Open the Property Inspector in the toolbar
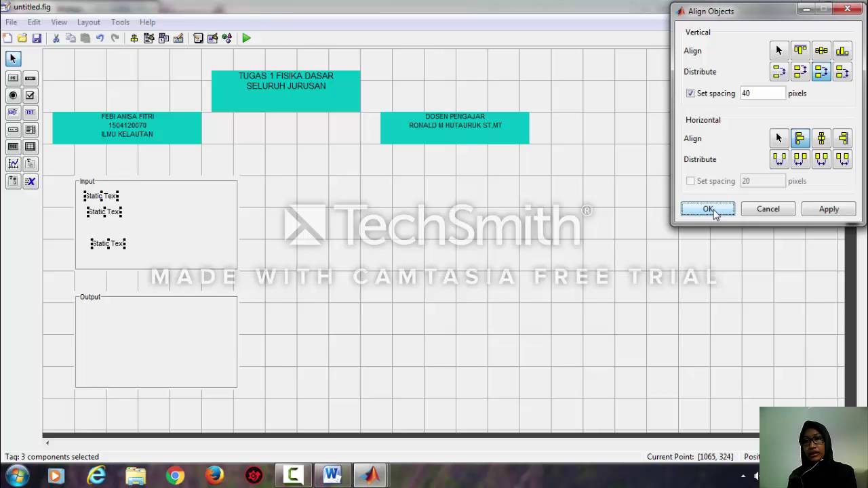The width and height of the screenshot is (868, 488). coord(212,39)
